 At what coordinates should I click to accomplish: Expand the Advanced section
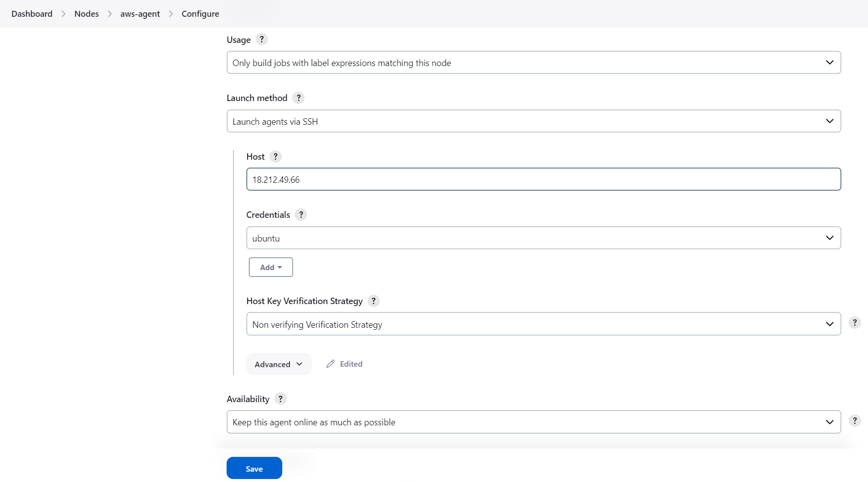(278, 364)
